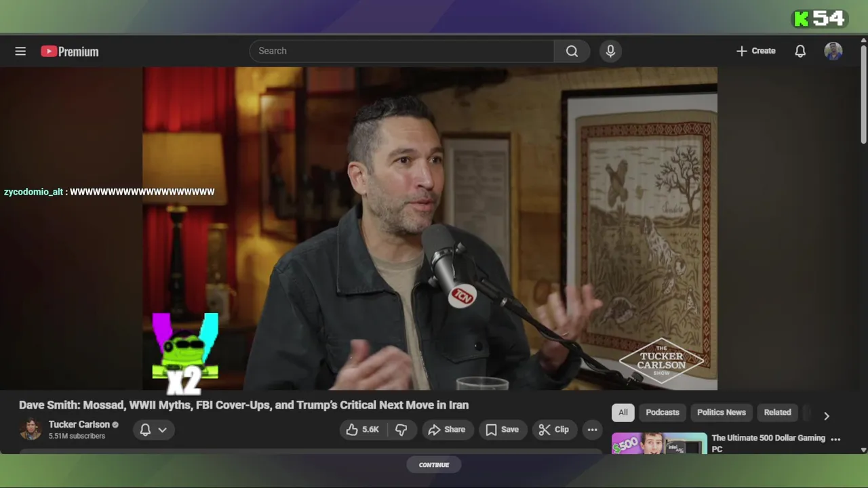Select the Related filter chip

[777, 412]
